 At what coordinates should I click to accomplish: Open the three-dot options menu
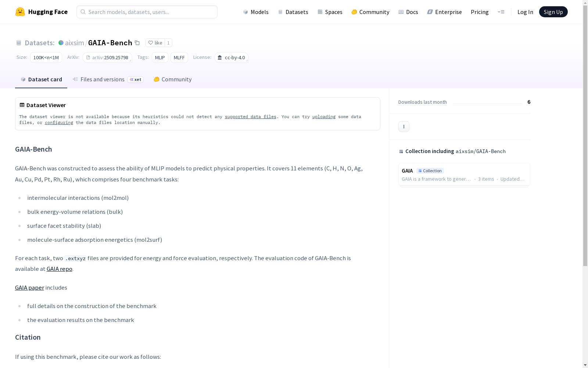404,127
